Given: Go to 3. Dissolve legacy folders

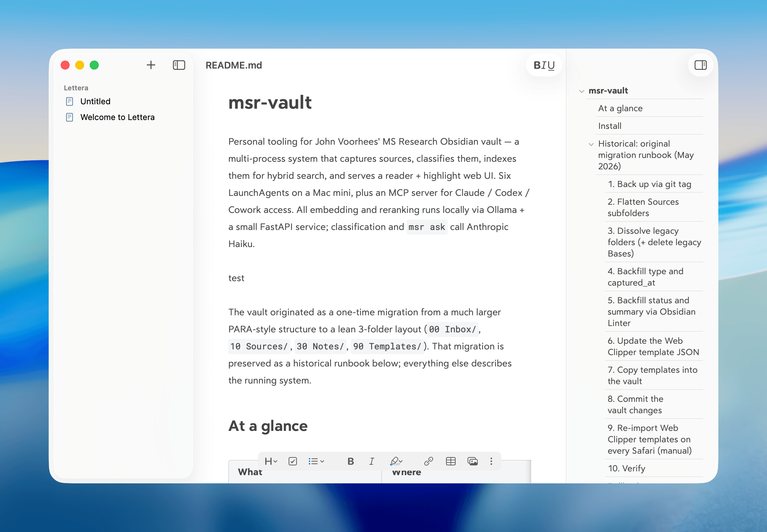Looking at the screenshot, I should pos(654,242).
